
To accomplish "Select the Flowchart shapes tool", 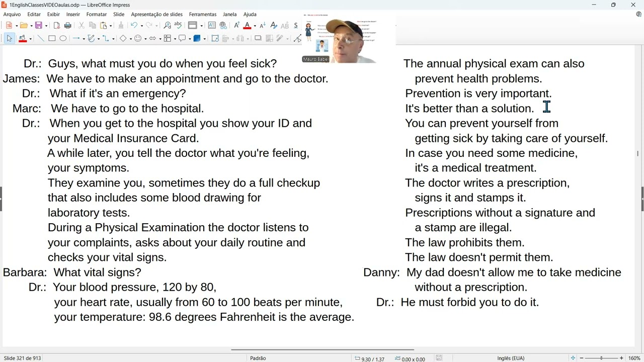I will tap(167, 38).
